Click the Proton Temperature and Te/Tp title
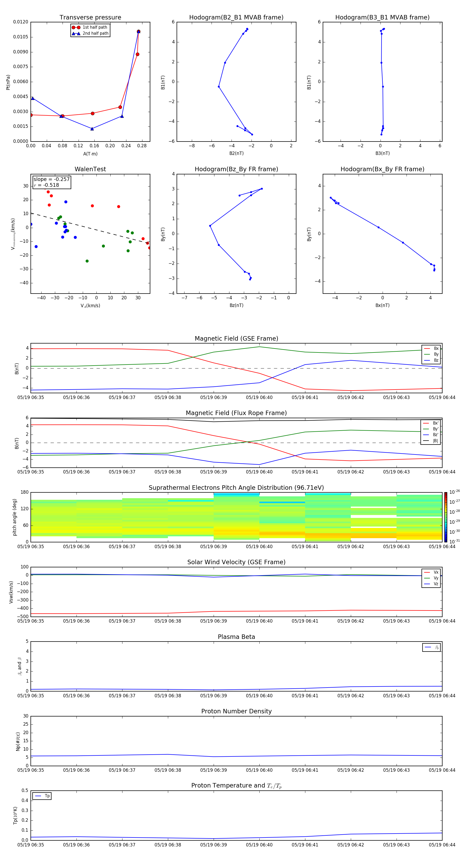 (x=236, y=786)
